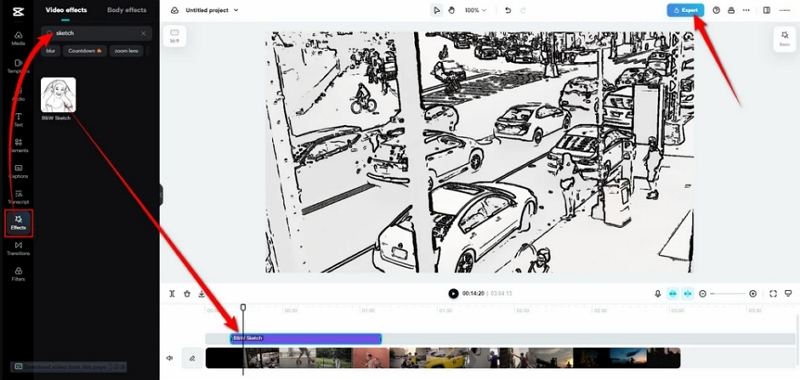Click the B&W Sketch effect thumbnail
Image resolution: width=800 pixels, height=380 pixels.
click(58, 95)
